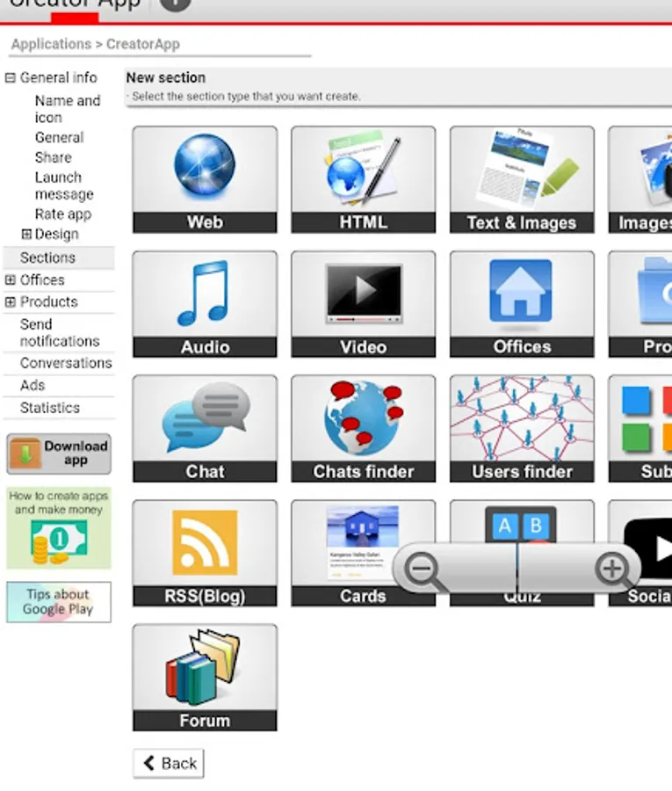Add an RSS(Blog) section
The image size is (672, 791).
tap(205, 553)
